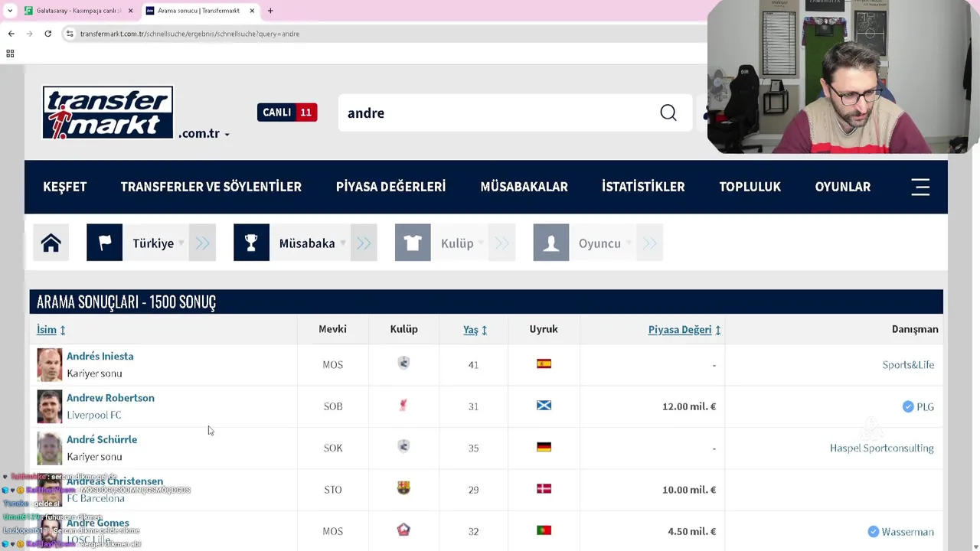Click the club icon in Schürrle row
The image size is (980, 551).
pos(403,446)
